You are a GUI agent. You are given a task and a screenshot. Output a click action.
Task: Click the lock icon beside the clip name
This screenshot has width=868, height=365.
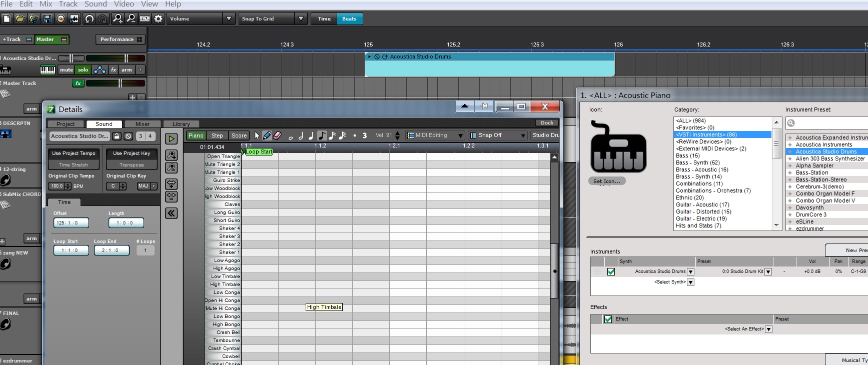[x=117, y=136]
